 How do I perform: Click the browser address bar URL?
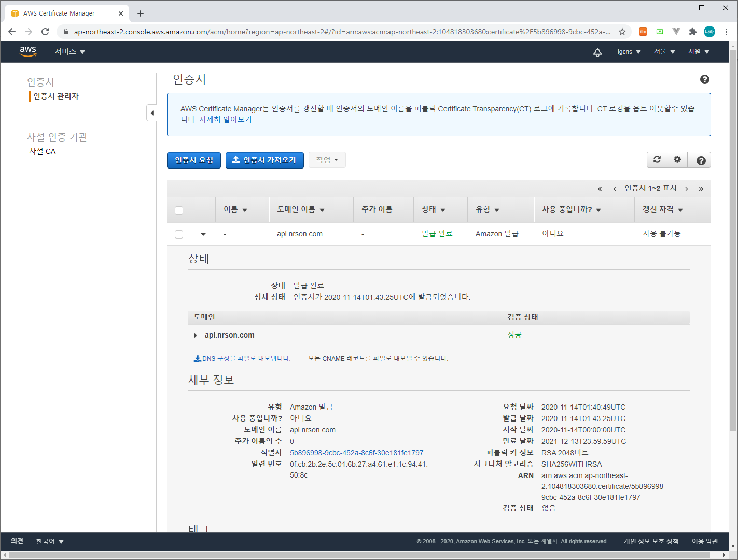tap(342, 32)
